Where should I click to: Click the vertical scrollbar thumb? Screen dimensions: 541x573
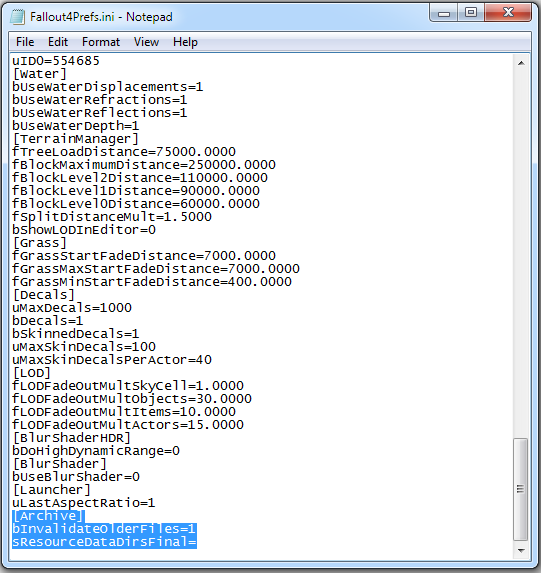pos(521,489)
